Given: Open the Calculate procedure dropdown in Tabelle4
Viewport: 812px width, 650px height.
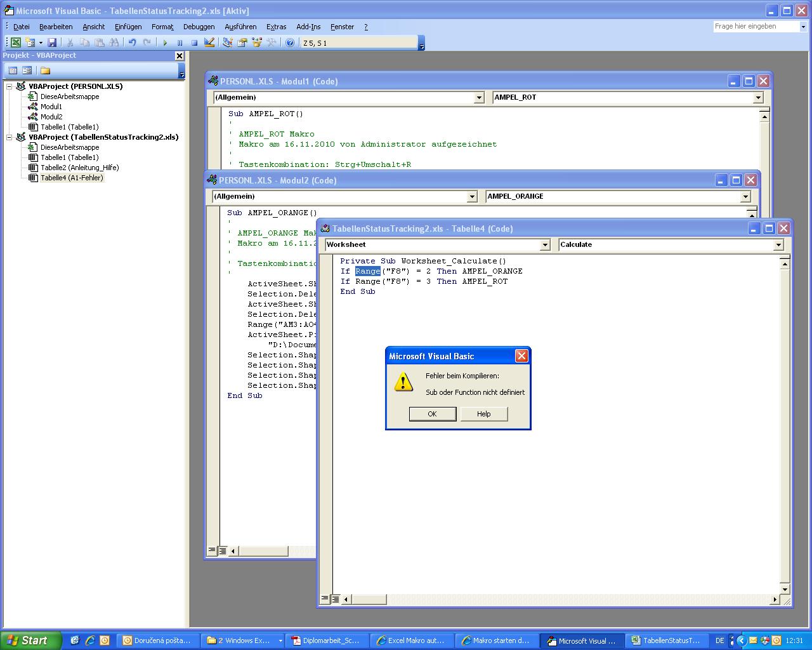Looking at the screenshot, I should coord(778,245).
